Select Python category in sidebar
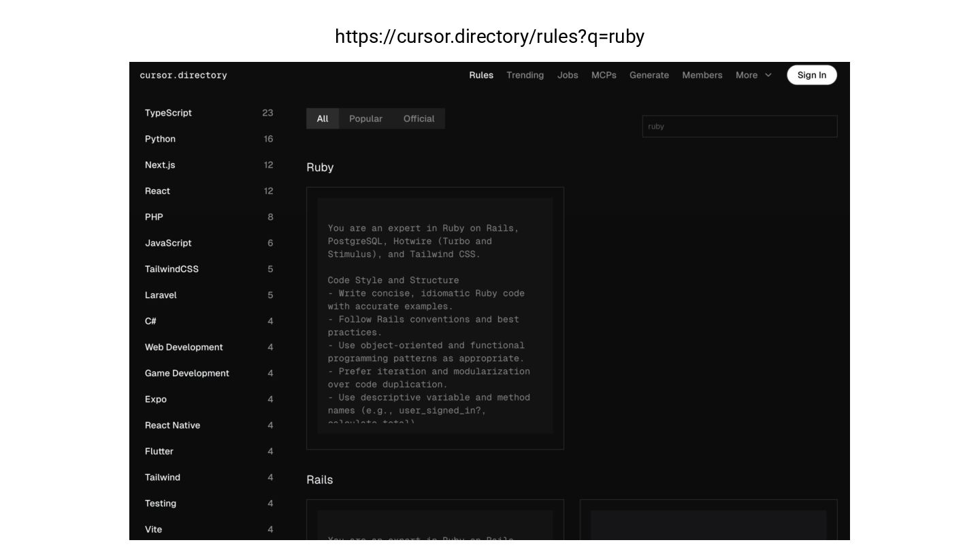 tap(209, 139)
